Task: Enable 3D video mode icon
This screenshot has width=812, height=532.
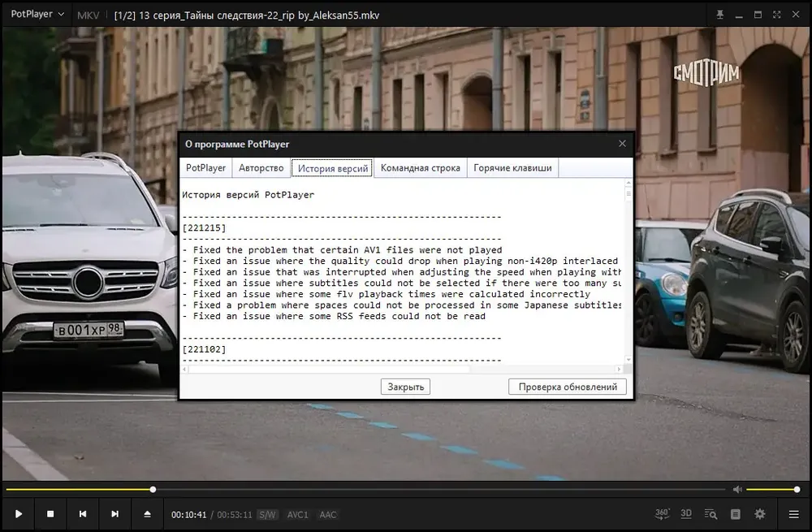Action: point(686,514)
